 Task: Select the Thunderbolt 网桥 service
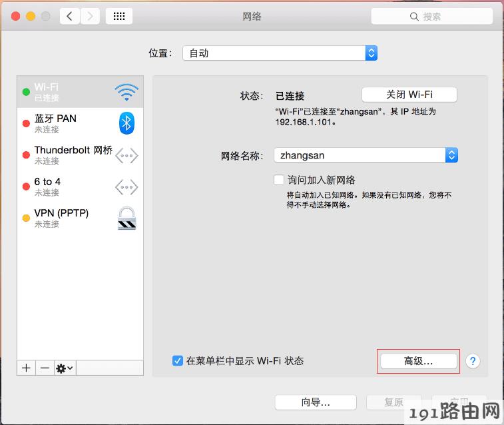[80, 155]
